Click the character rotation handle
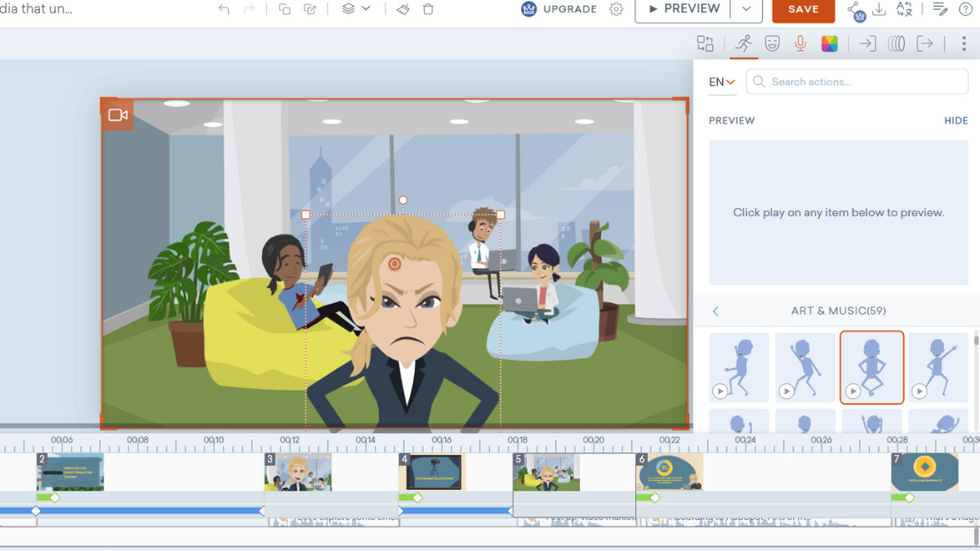The height and width of the screenshot is (551, 980). (x=403, y=200)
